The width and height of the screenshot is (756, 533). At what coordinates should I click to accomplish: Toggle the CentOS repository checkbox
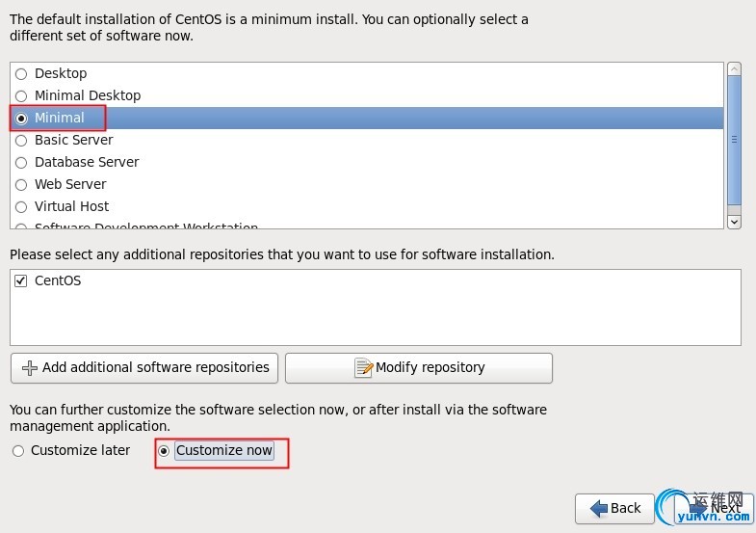21,281
